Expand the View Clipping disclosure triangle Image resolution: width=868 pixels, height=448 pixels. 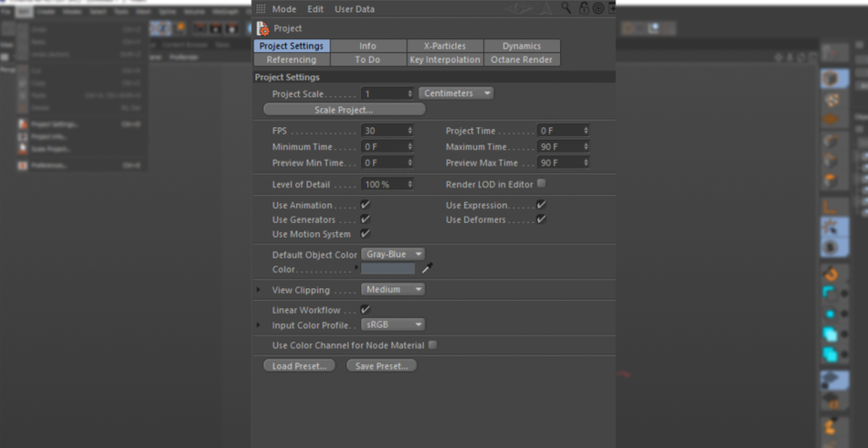coord(258,290)
